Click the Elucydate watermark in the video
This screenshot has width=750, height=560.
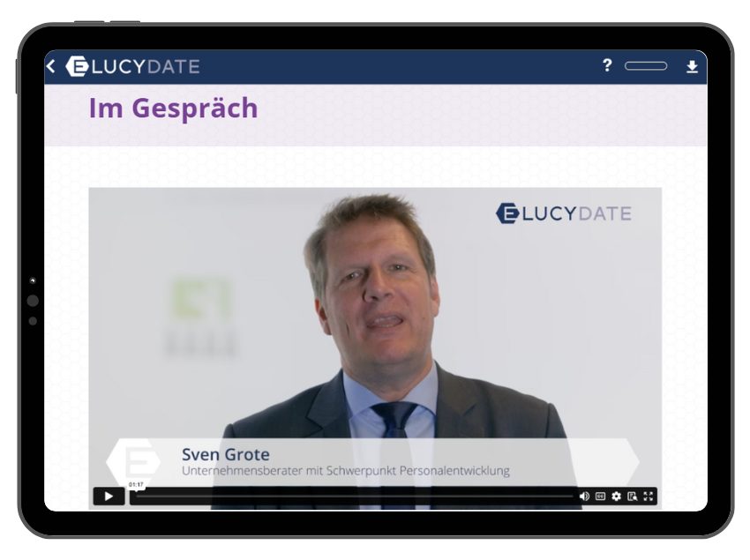[563, 213]
